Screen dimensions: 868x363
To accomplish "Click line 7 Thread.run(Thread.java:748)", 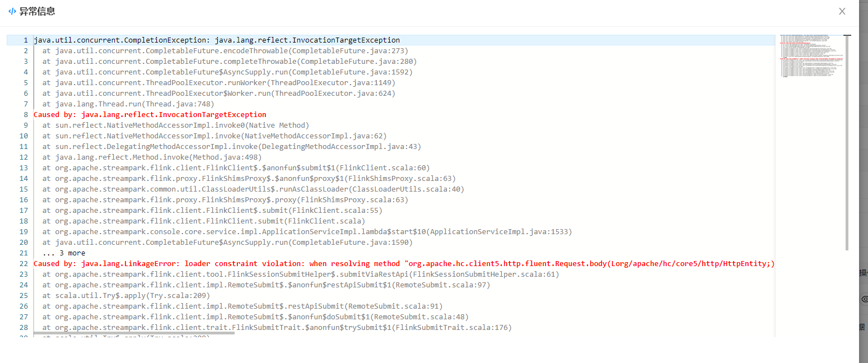I will (x=128, y=104).
